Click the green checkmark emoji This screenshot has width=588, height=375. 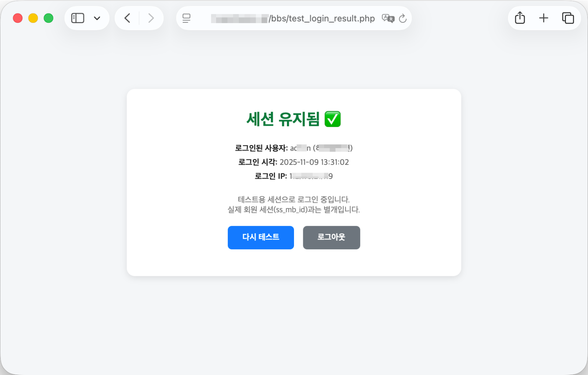333,119
